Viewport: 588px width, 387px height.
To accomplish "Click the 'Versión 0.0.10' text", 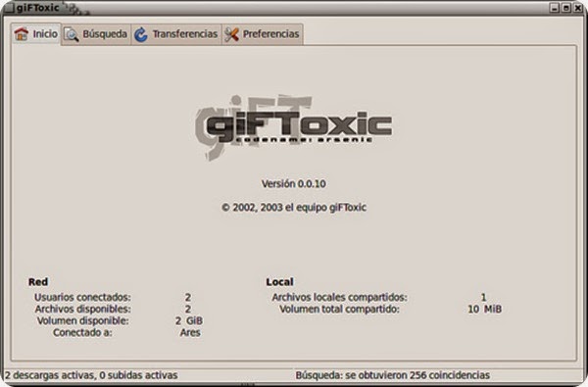I will pos(294,184).
